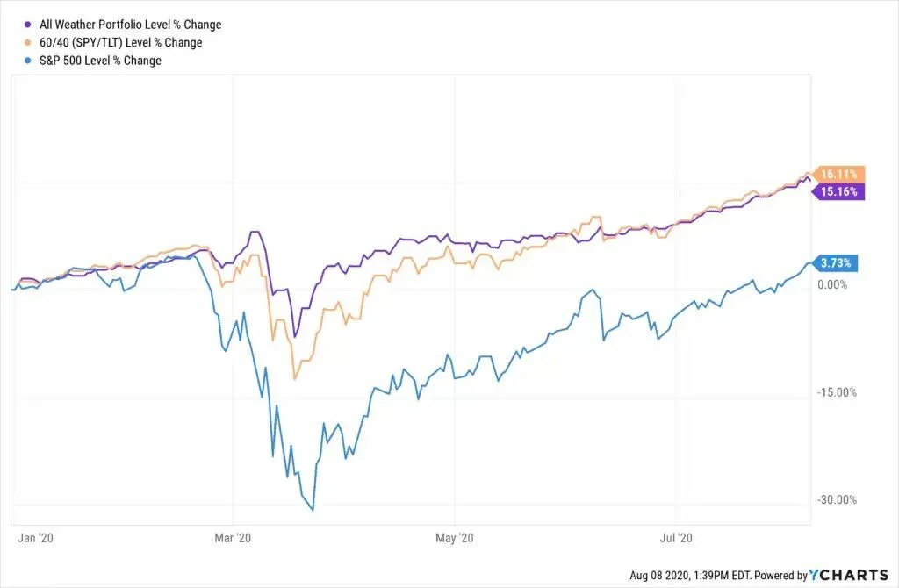Click the blue S&P 500 legend dot
Image resolution: width=899 pixels, height=588 pixels.
click(27, 61)
